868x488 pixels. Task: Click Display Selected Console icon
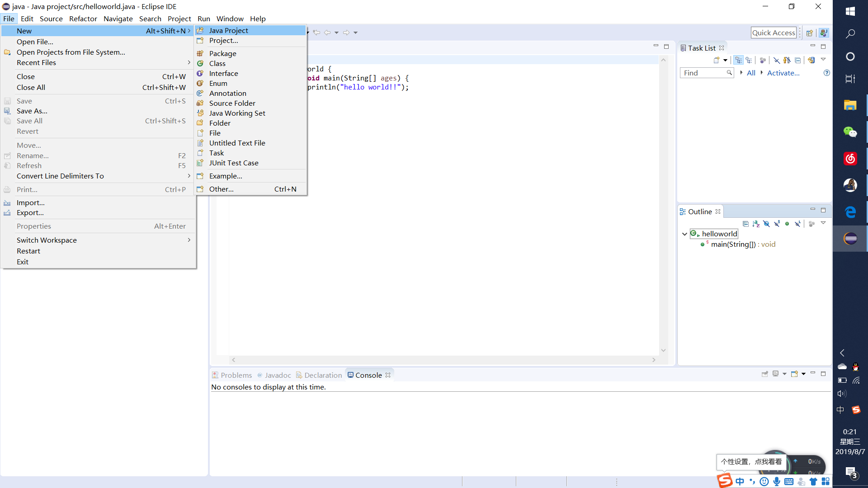coord(776,374)
